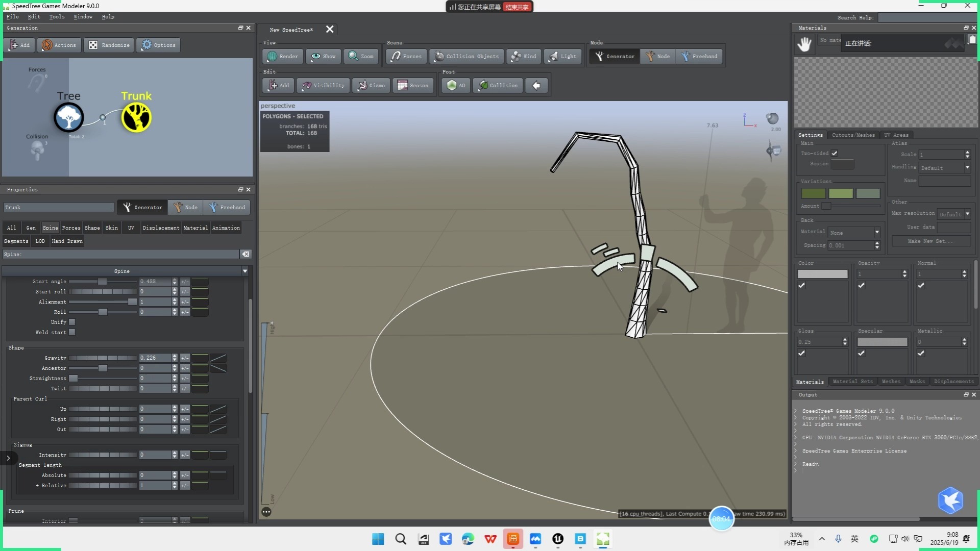This screenshot has width=980, height=551.
Task: Select the Tree node in generation graph
Action: tap(69, 117)
